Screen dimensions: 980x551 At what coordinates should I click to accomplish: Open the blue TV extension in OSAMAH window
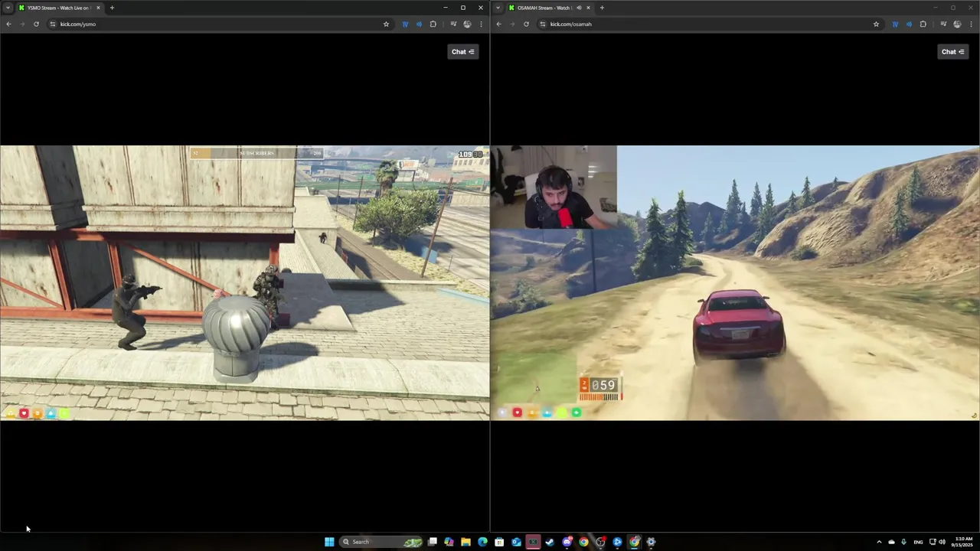(x=895, y=24)
